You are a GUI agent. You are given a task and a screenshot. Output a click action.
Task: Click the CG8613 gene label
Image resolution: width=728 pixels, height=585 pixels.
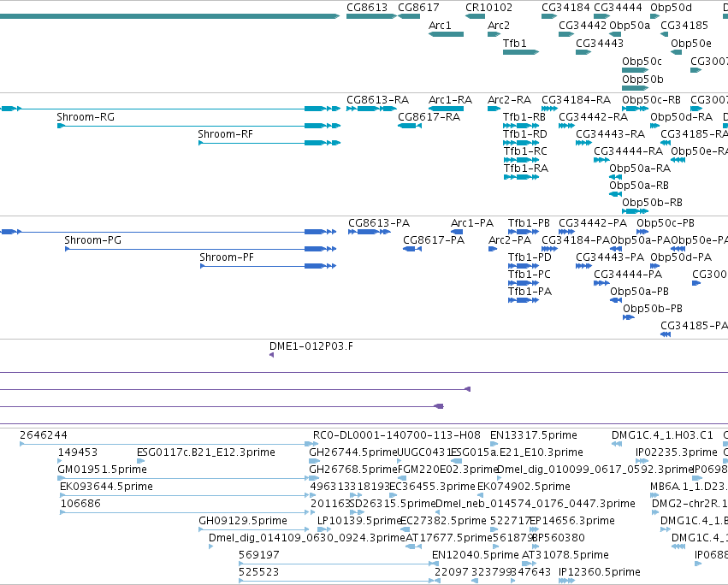tap(367, 8)
